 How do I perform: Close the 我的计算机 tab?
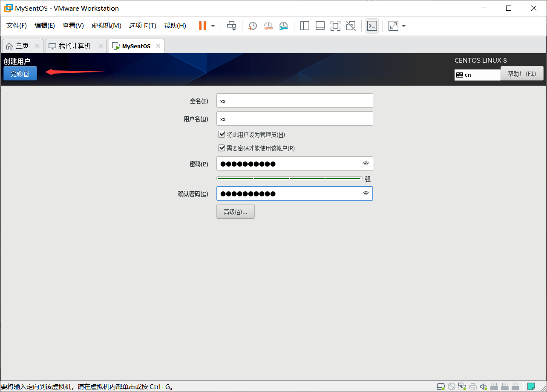pos(101,46)
